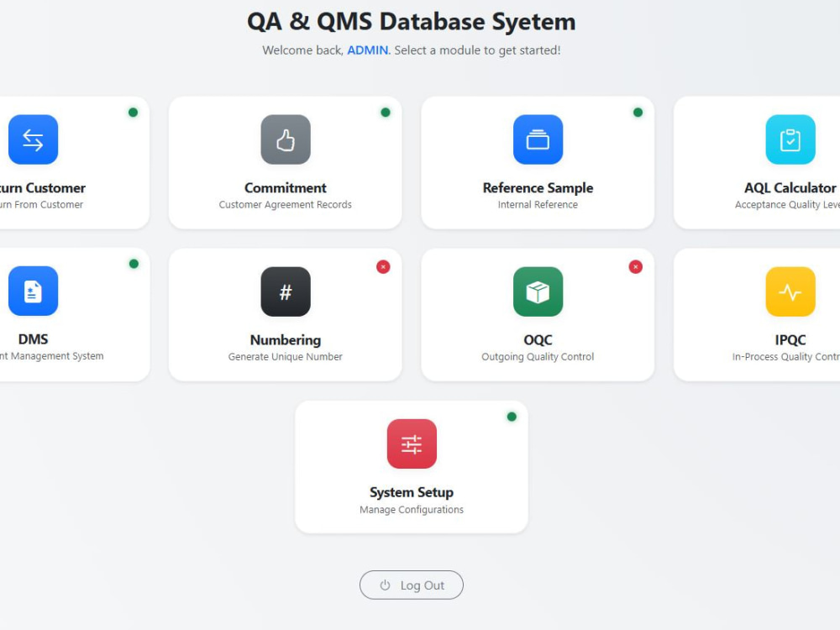Viewport: 840px width, 630px height.
Task: Click 'Generate Unique Number' subtitle
Action: coord(285,357)
